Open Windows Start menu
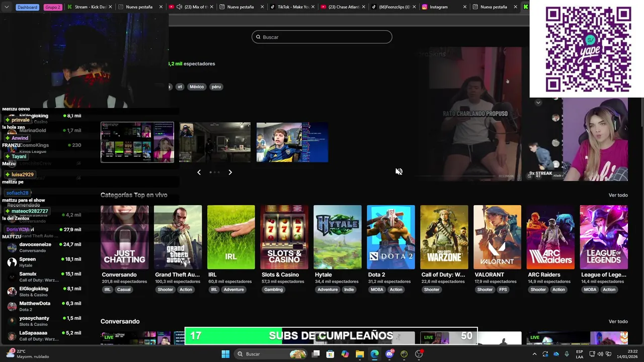644x362 pixels. coord(225,354)
